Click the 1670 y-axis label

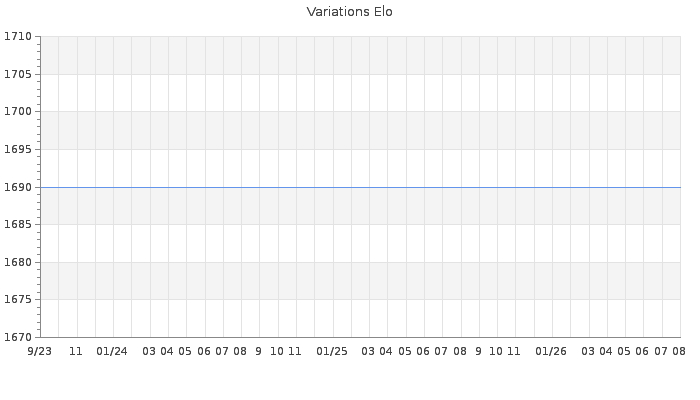coord(18,338)
